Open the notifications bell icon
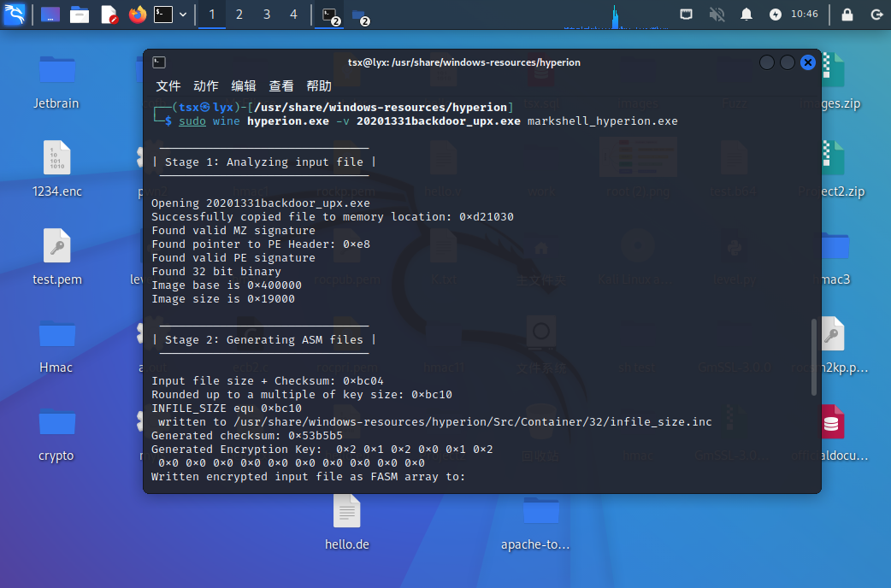This screenshot has width=891, height=588. point(746,15)
